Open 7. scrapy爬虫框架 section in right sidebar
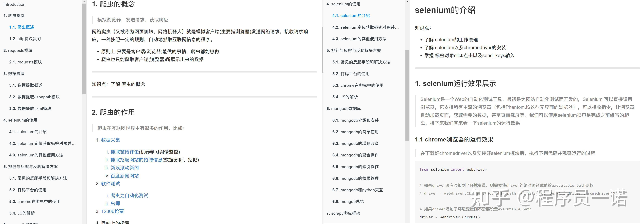Image resolution: width=644 pixels, height=224 pixels. click(343, 213)
